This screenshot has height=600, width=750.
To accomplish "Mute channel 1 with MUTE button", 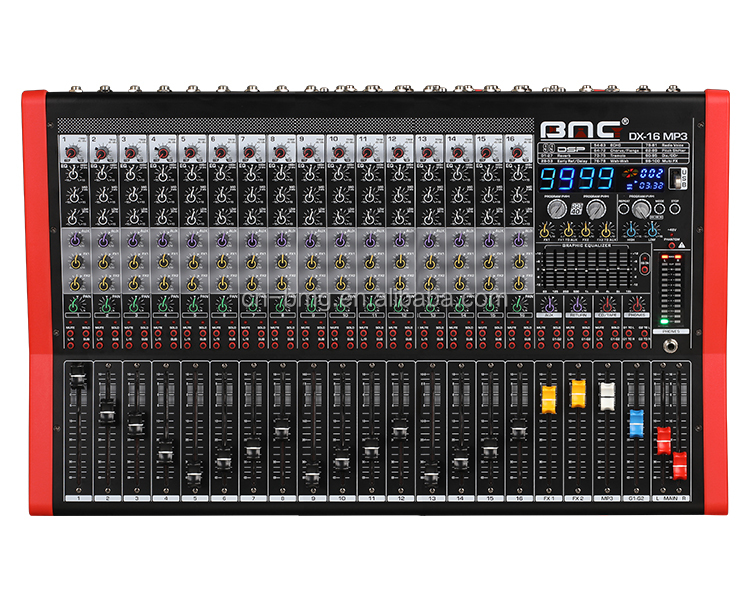I will [70, 333].
